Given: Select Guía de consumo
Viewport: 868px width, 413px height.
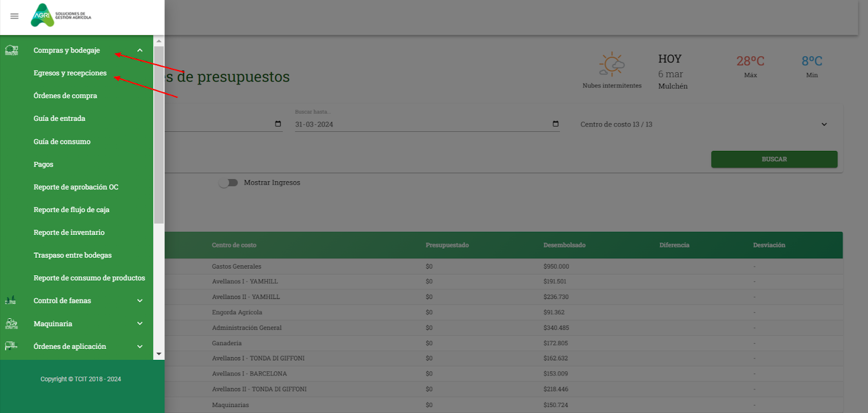Looking at the screenshot, I should [x=62, y=142].
